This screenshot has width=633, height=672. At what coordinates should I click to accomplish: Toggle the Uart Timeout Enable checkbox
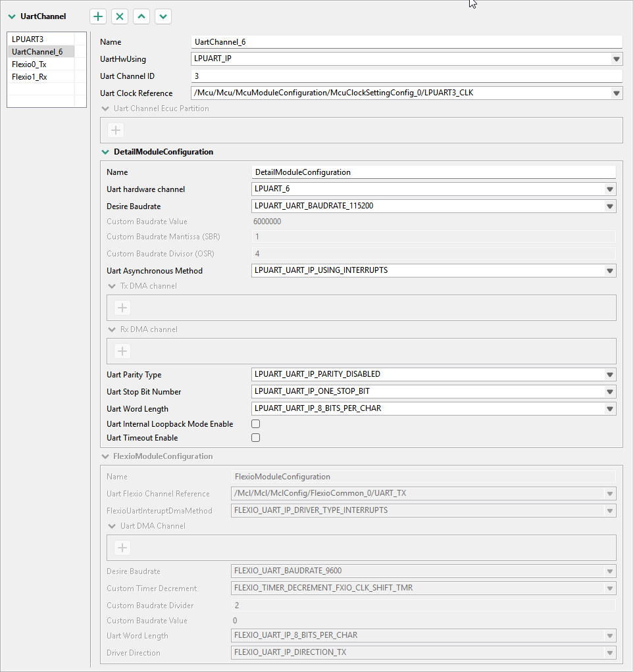256,438
